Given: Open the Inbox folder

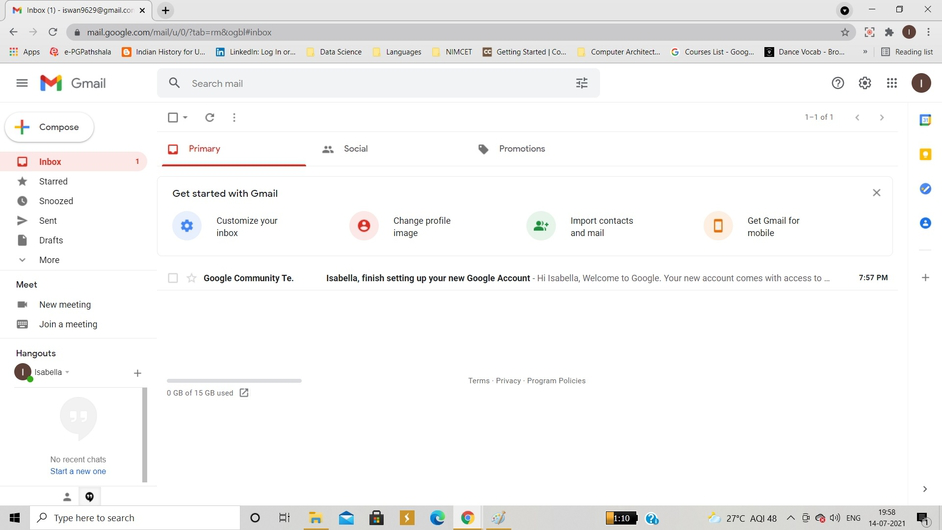Looking at the screenshot, I should pyautogui.click(x=73, y=162).
